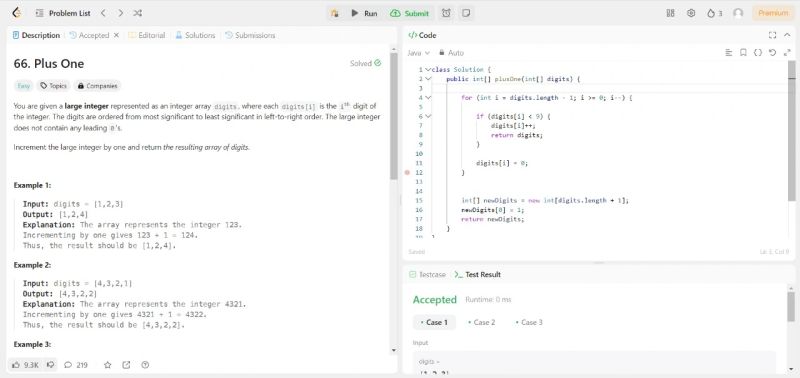Show the Companies tag
Screen dimensions: 800x378
(97, 86)
